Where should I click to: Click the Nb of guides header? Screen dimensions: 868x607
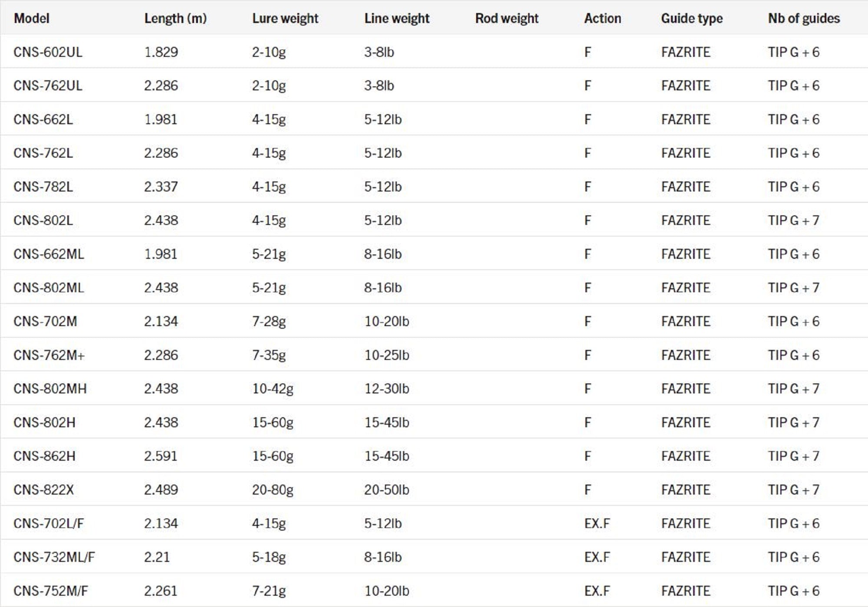click(x=804, y=18)
